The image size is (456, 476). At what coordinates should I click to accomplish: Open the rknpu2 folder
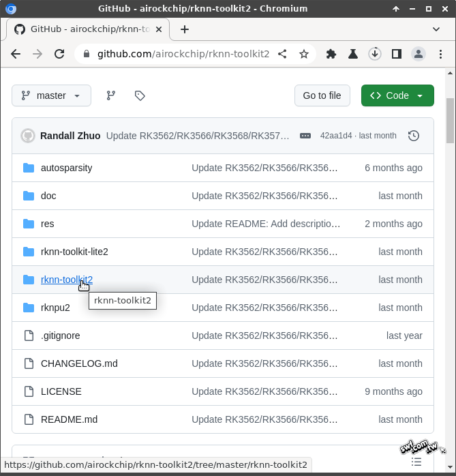(x=55, y=308)
